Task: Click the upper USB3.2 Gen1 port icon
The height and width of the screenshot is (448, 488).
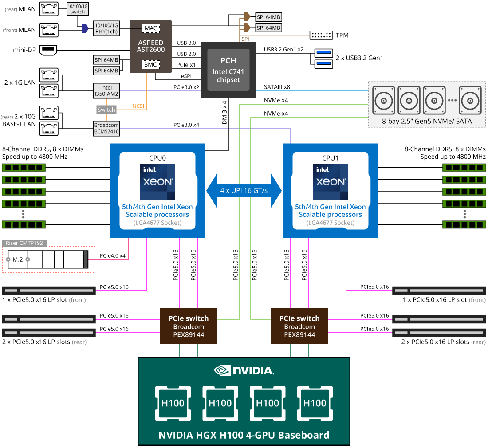Action: (324, 53)
